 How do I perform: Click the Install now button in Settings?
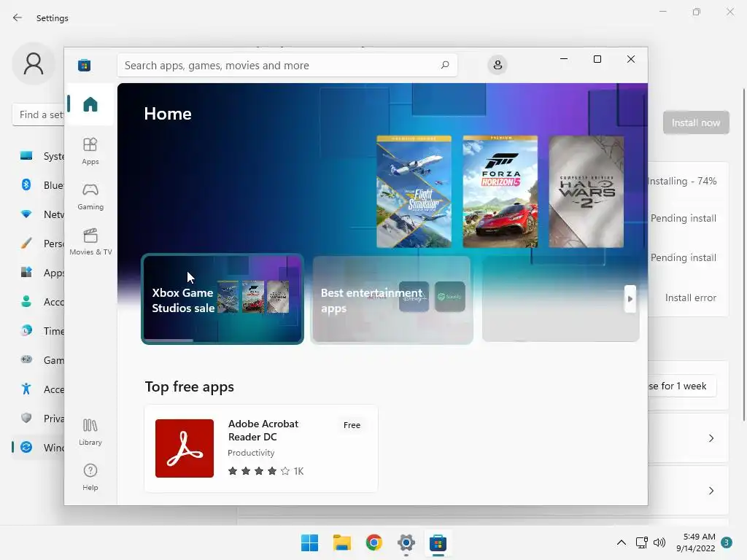tap(695, 122)
